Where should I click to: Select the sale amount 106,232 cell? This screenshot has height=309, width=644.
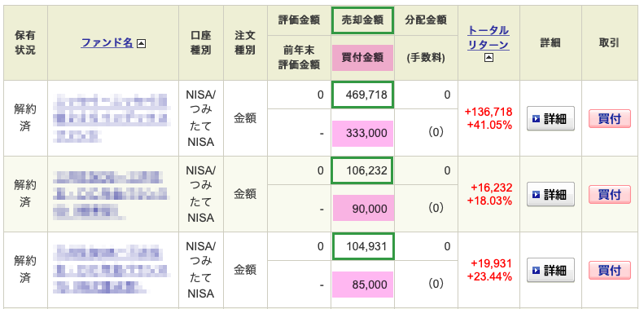point(362,170)
